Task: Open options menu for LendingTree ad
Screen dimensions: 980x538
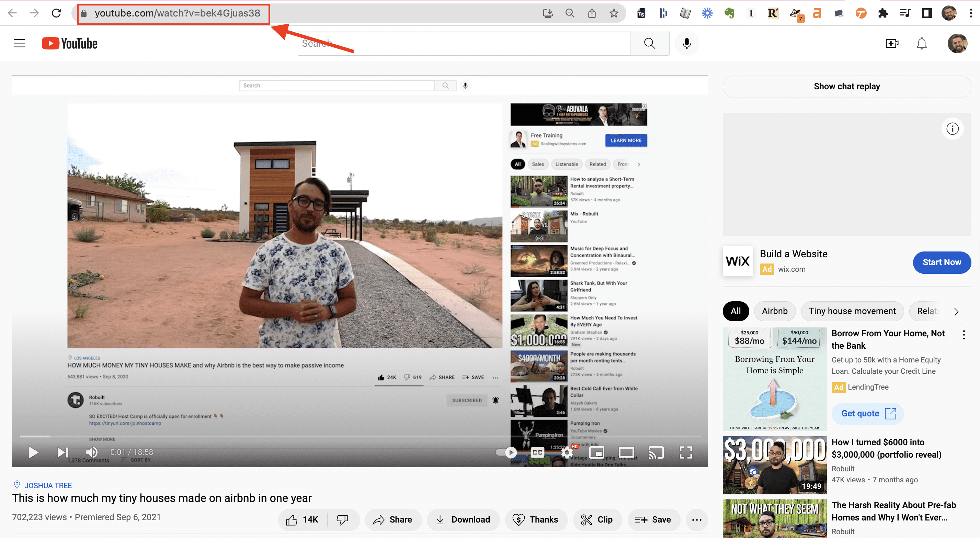Action: [964, 335]
